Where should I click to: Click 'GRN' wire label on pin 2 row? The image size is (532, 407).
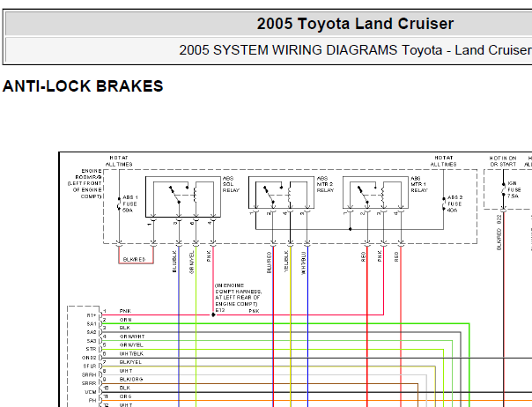126,320
